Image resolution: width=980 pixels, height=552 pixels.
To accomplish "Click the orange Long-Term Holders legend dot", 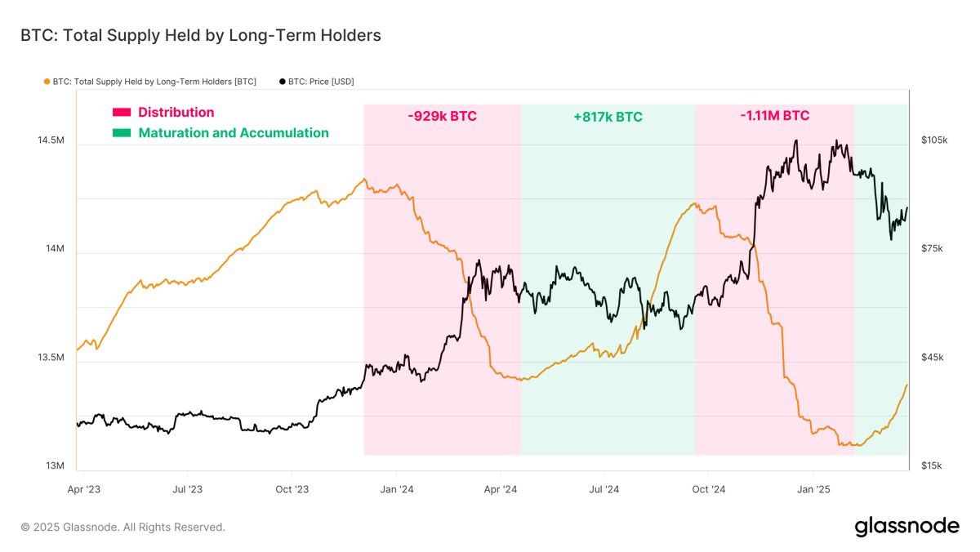I will 46,82.
